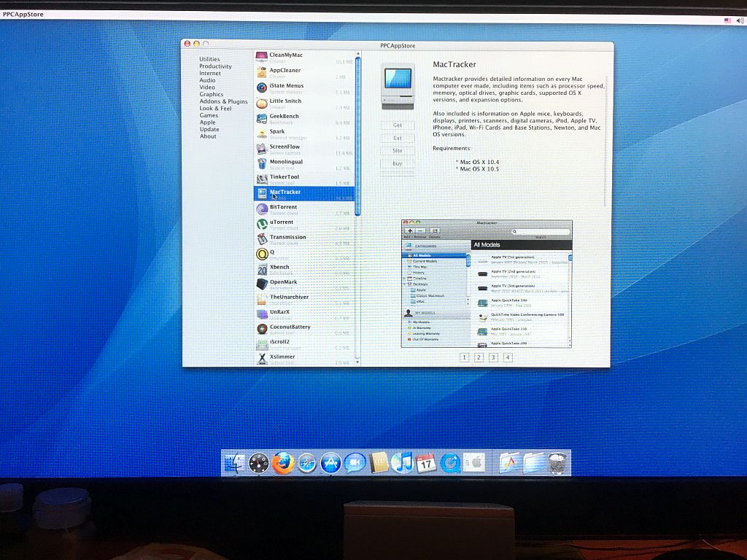Select Xbench in the app list
Viewport: 747px width, 560px height.
(304, 269)
